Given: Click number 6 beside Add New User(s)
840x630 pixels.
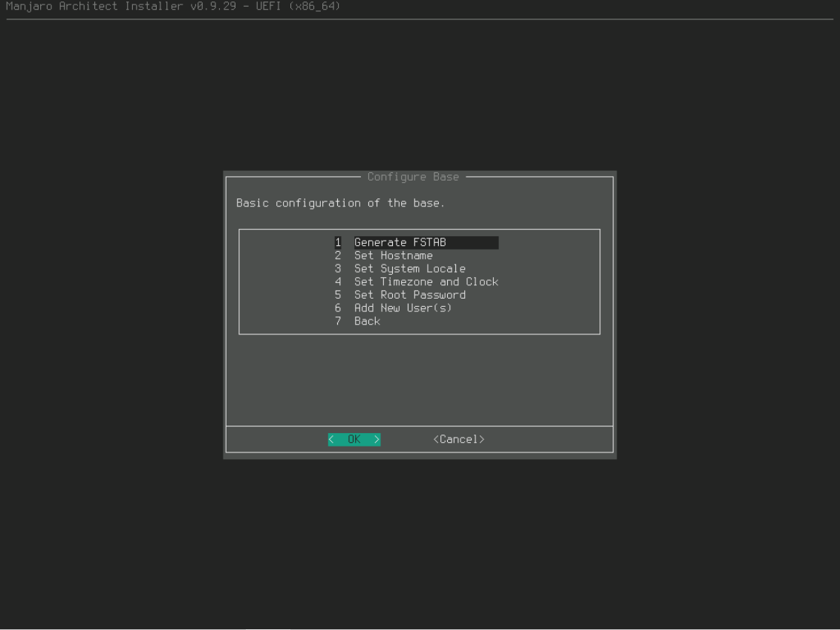Looking at the screenshot, I should tap(338, 308).
